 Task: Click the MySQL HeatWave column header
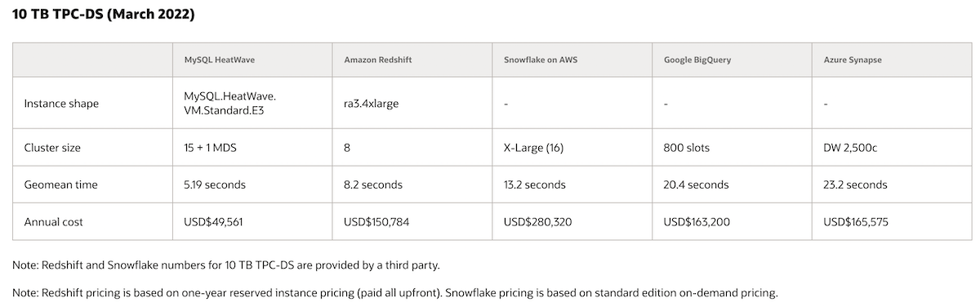(x=212, y=60)
